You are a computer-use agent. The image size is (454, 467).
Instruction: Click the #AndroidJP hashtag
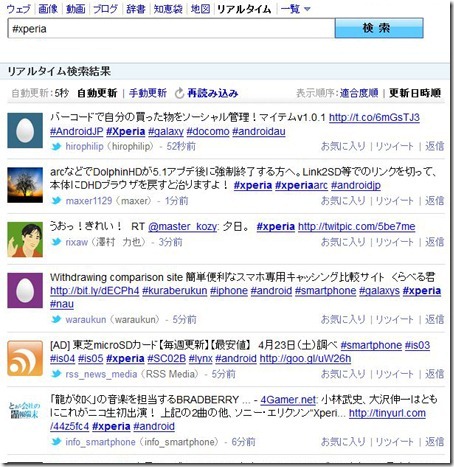77,131
